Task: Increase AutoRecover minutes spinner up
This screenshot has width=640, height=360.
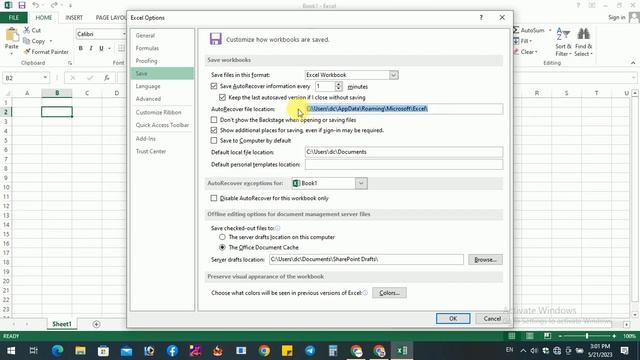Action: coord(338,84)
